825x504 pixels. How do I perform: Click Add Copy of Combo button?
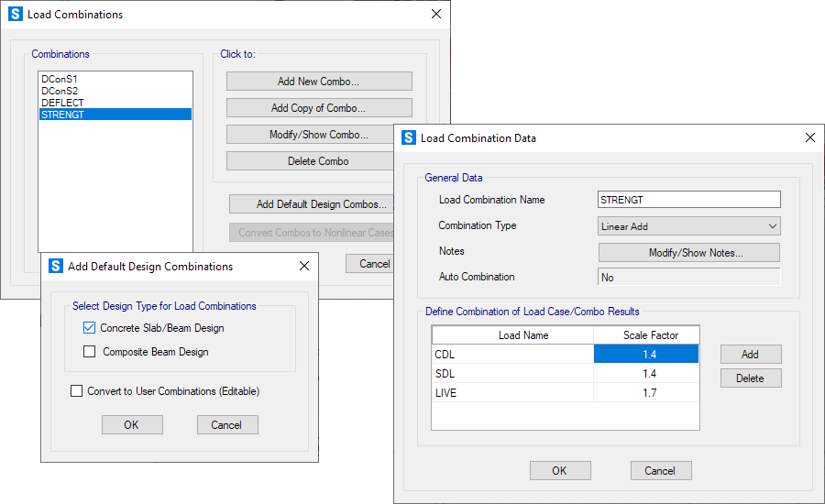click(318, 108)
